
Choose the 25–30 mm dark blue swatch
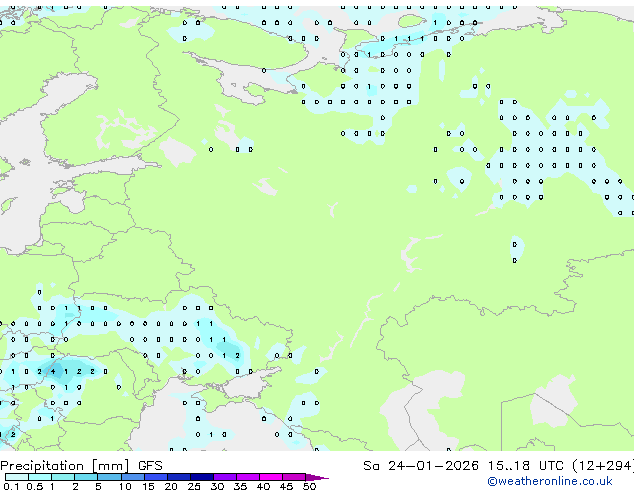(201, 477)
